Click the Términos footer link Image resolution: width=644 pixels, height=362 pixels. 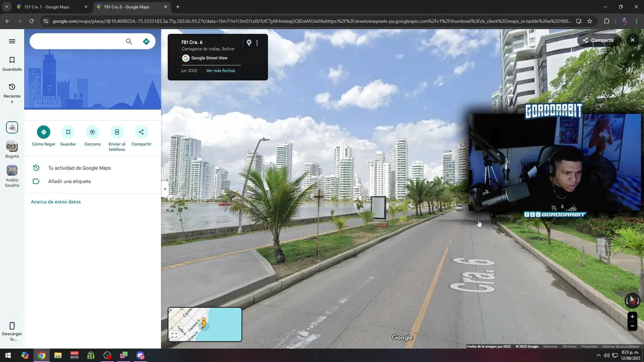(570, 346)
